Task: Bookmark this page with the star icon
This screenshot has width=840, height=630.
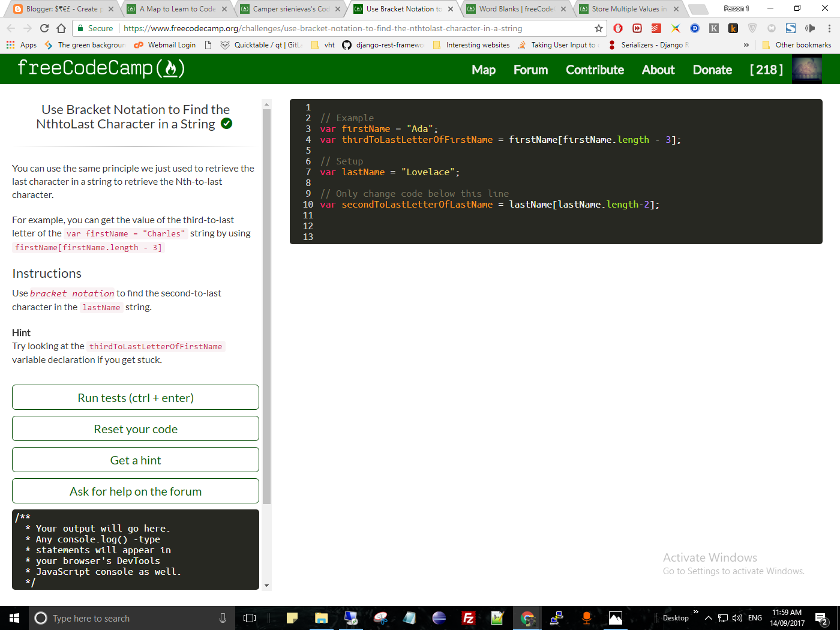Action: point(599,28)
